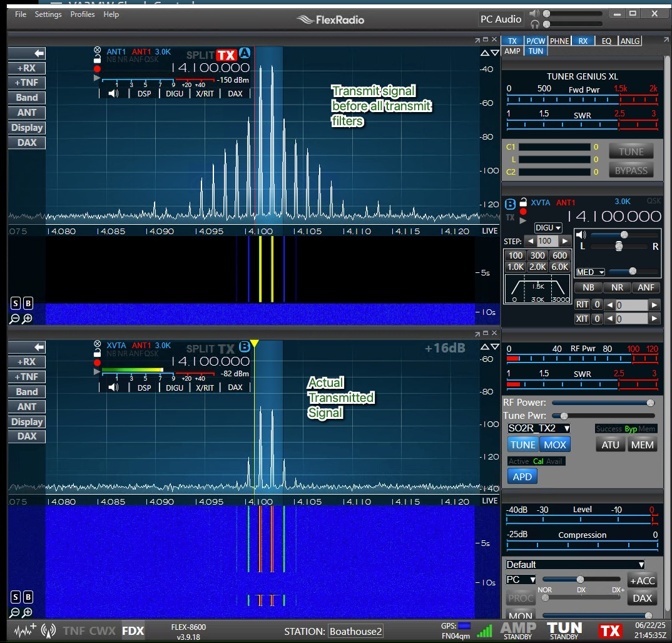Viewport: 672px width, 643px height.
Task: Click the STATION name field Boathouse2
Action: (x=355, y=632)
